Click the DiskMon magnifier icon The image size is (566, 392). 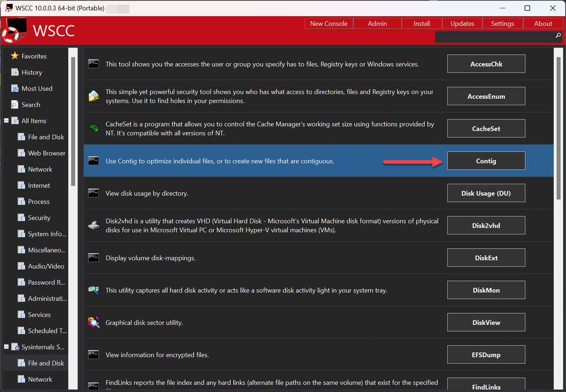(94, 290)
